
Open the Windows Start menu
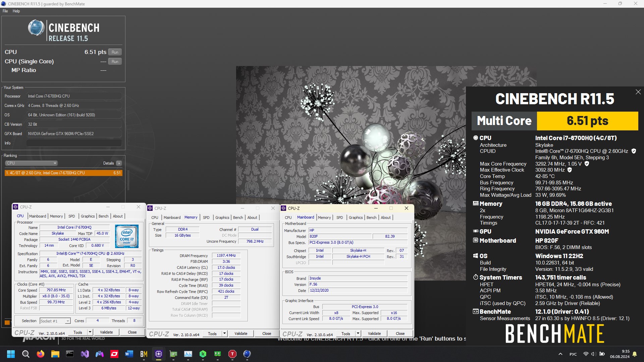11,354
